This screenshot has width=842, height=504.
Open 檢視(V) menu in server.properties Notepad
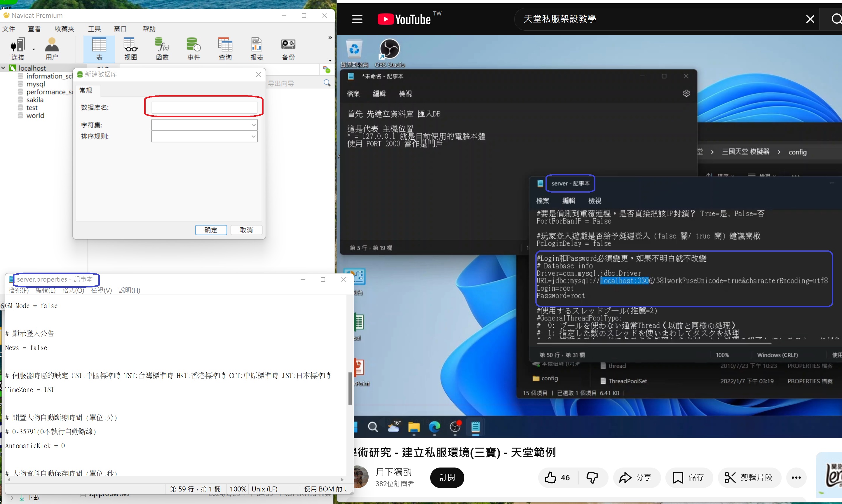tap(101, 290)
